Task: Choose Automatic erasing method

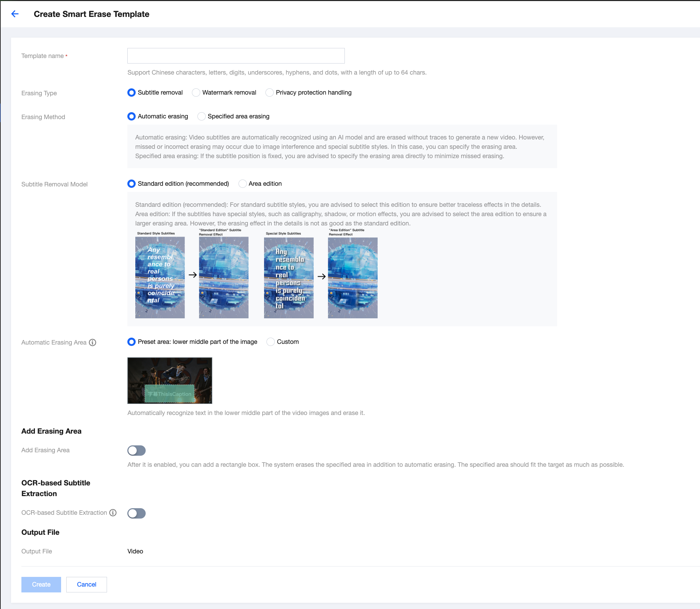Action: 132,116
